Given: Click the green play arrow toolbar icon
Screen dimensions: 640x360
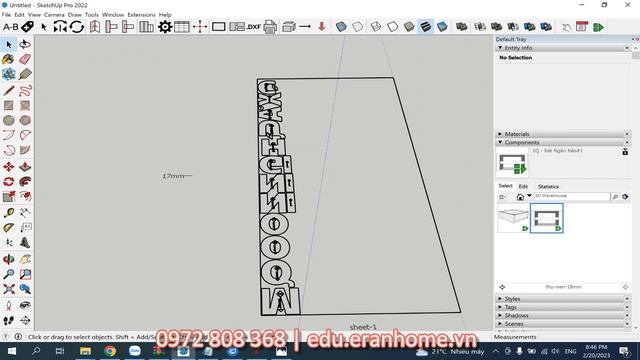Looking at the screenshot, I should pyautogui.click(x=598, y=27).
